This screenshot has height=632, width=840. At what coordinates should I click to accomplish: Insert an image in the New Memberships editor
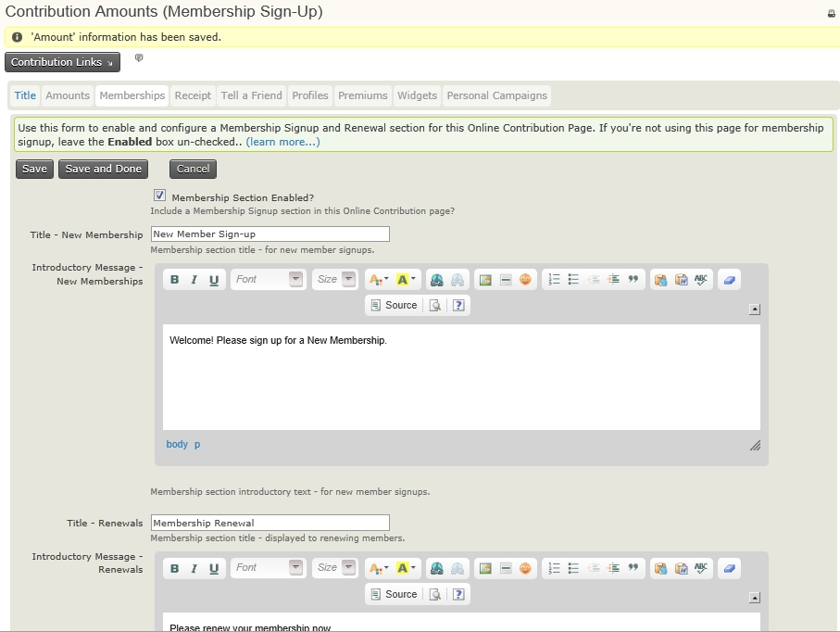(x=485, y=280)
